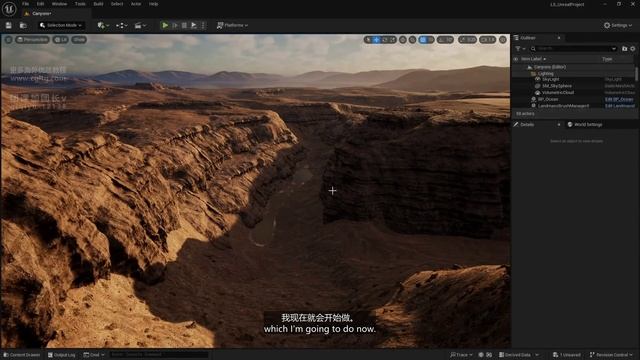
Task: Select the Lighting folder in Outliner
Action: tap(573, 73)
